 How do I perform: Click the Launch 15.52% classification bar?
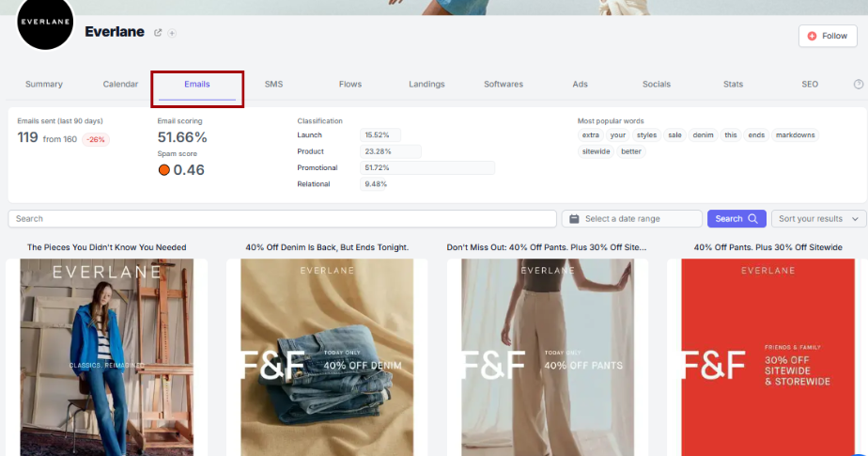(380, 135)
